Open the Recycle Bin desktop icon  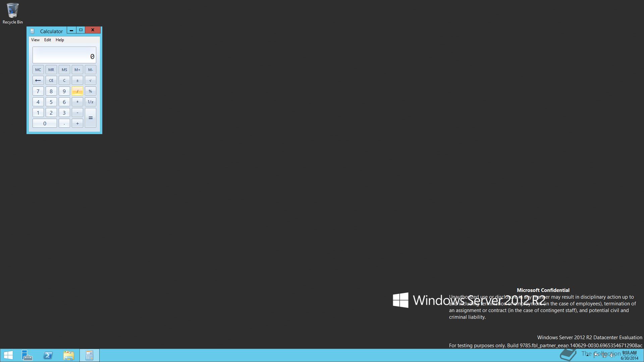click(x=13, y=14)
